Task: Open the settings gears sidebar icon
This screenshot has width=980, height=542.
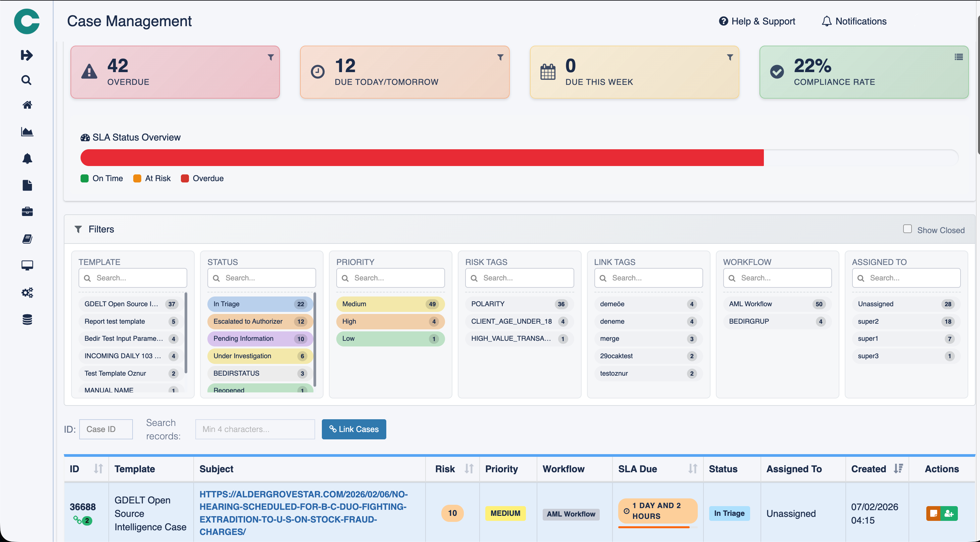Action: [x=27, y=293]
